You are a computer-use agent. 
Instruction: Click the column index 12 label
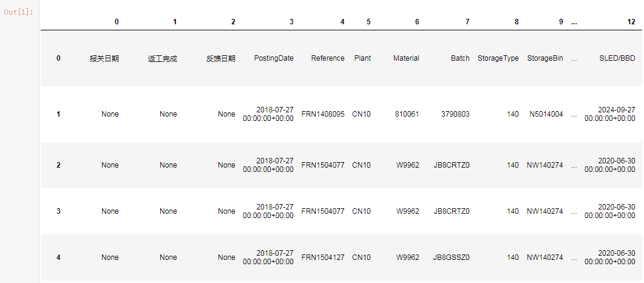click(x=631, y=22)
